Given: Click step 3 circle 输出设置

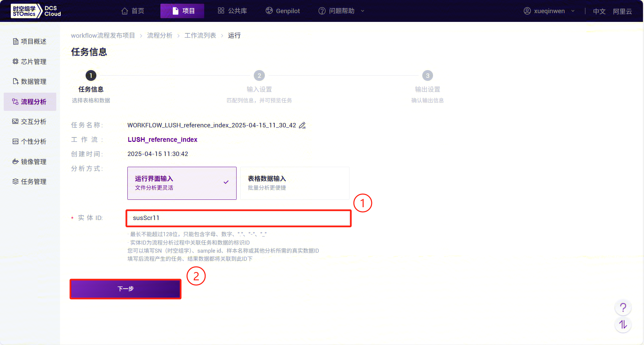Looking at the screenshot, I should (x=428, y=75).
